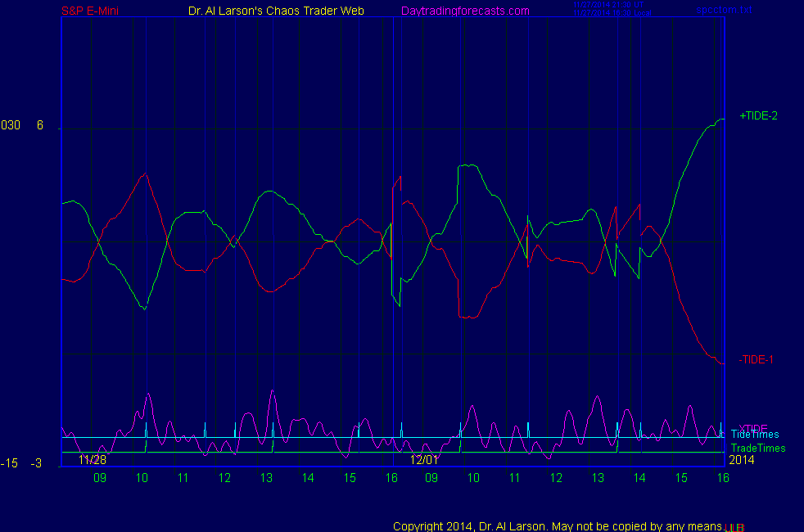The image size is (804, 532).
Task: Select the S&P E-Mini label
Action: click(91, 11)
